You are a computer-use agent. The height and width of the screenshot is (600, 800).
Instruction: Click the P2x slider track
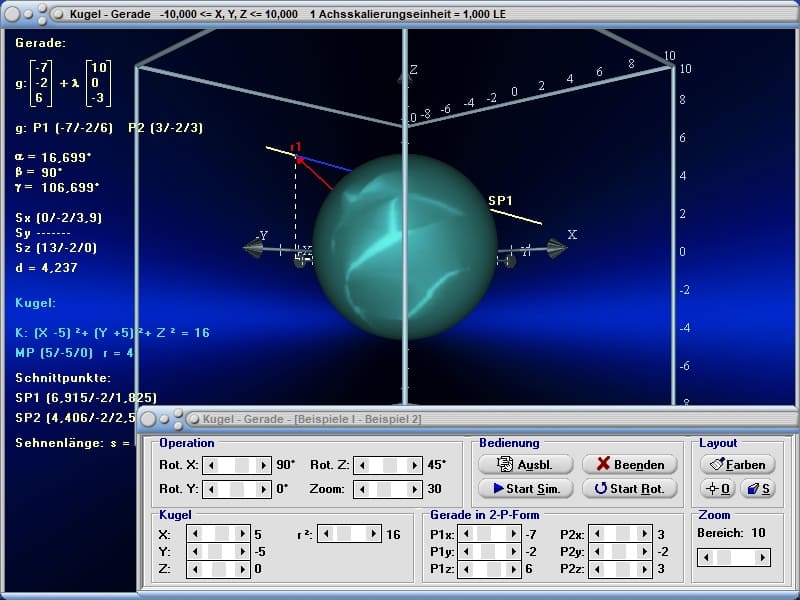(x=620, y=534)
